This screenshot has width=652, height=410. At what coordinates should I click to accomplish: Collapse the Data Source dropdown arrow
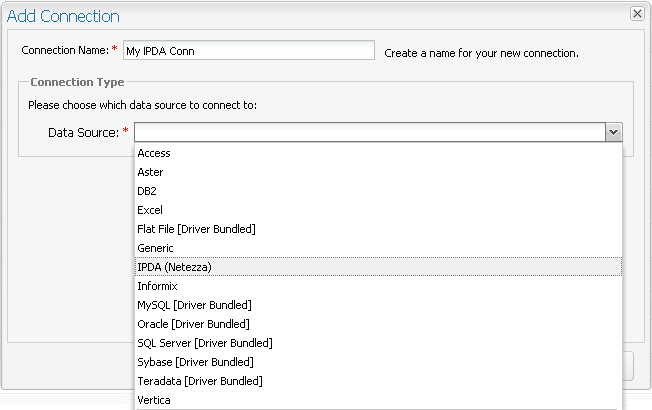614,132
